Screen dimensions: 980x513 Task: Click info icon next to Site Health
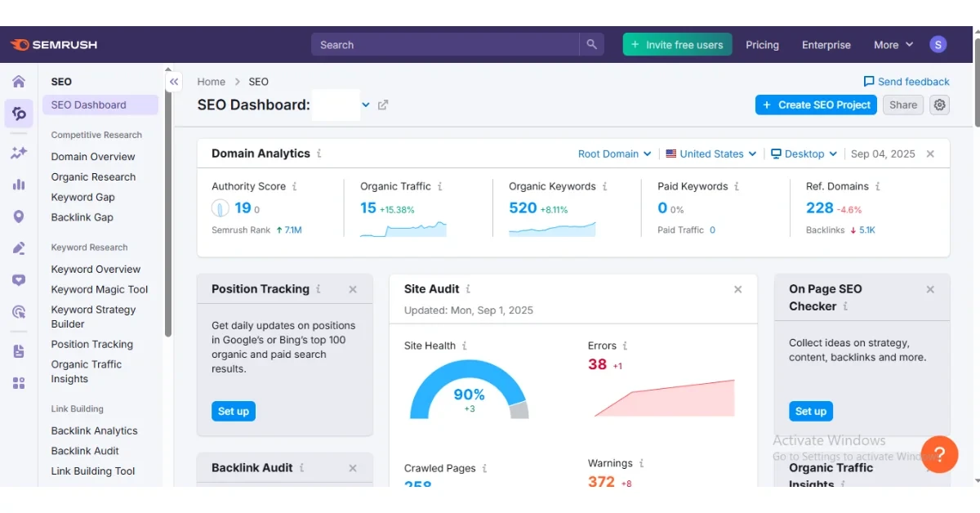click(465, 346)
